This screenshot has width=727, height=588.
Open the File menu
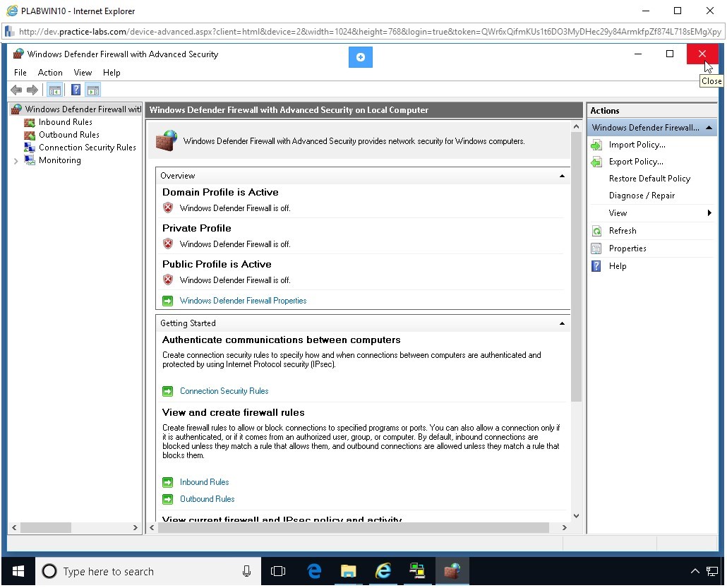coord(20,73)
